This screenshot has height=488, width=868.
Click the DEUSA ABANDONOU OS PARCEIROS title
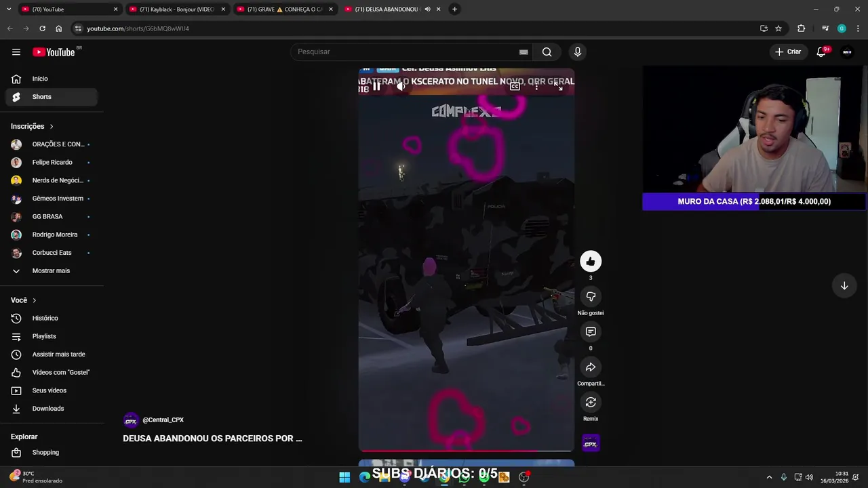tap(212, 439)
